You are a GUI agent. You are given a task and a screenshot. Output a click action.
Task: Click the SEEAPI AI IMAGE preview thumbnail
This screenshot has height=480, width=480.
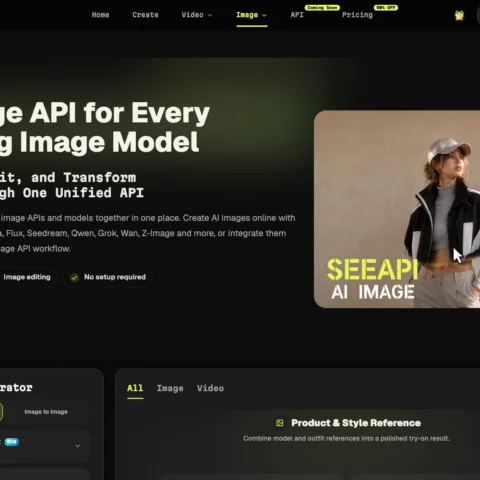pos(397,209)
